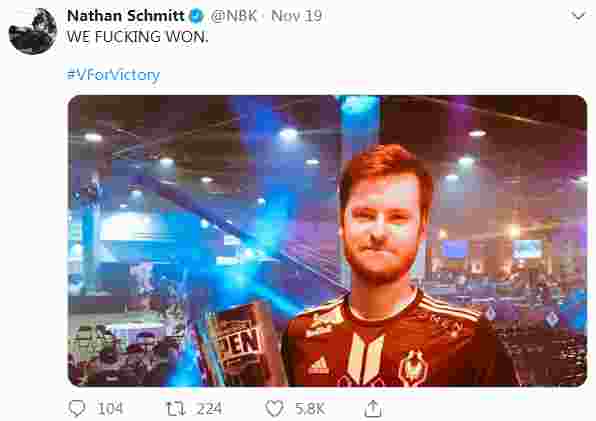Click the 5.8K likes count
The width and height of the screenshot is (596, 421).
click(x=310, y=409)
